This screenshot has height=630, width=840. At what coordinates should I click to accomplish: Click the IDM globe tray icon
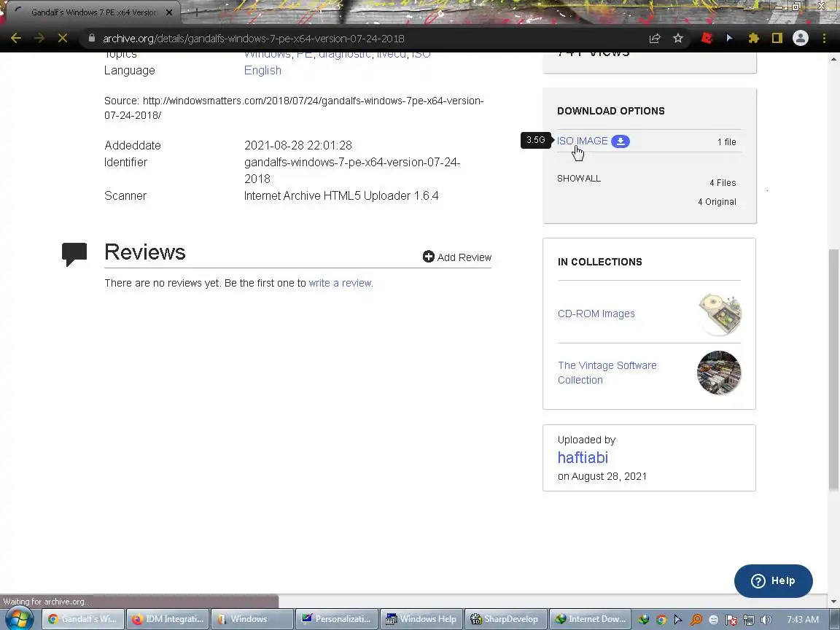(643, 619)
